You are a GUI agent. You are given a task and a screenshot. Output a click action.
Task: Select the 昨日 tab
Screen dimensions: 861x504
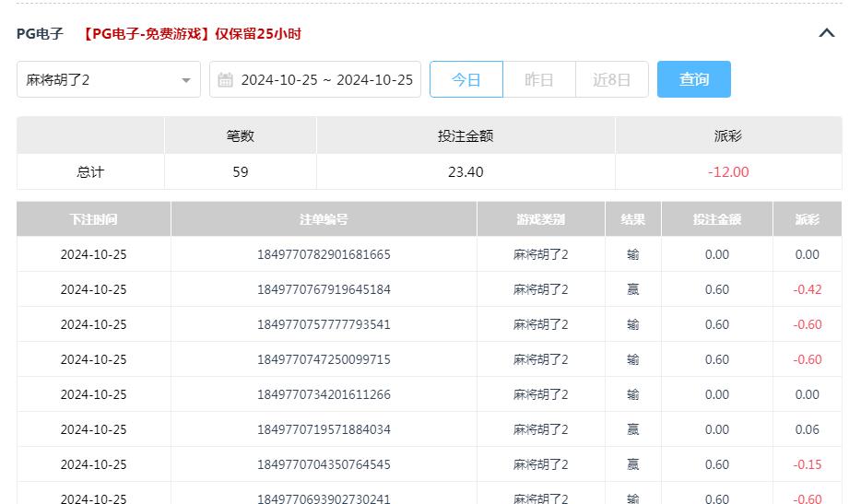538,79
